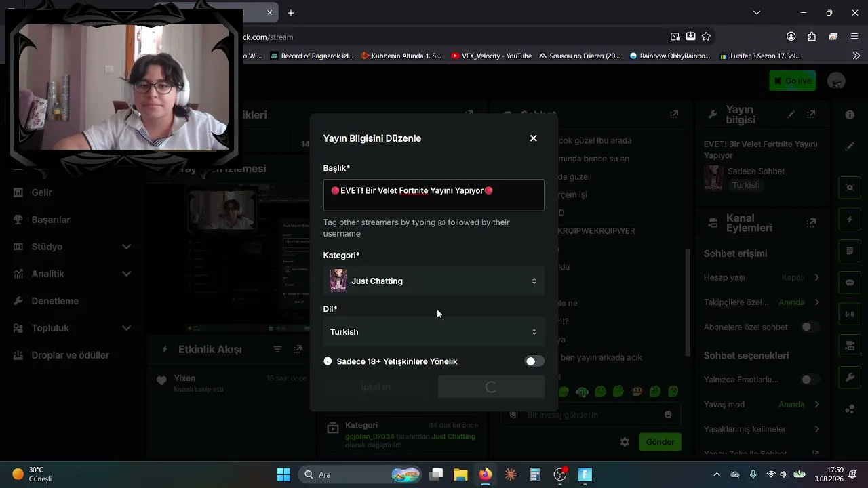Viewport: 868px width, 488px height.
Task: Pop out the Kanal Eylemleri panel
Action: pyautogui.click(x=811, y=222)
